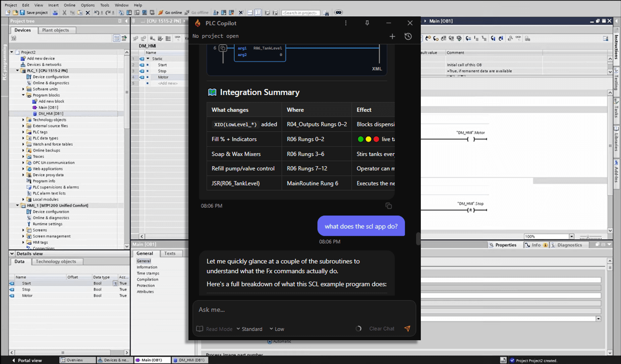The width and height of the screenshot is (621, 364).
Task: Click the Redo arrow in toolbar
Action: (x=108, y=13)
